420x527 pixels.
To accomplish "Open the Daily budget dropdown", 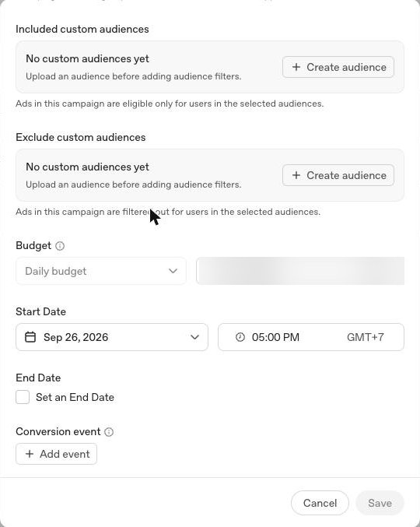I will pos(101,271).
